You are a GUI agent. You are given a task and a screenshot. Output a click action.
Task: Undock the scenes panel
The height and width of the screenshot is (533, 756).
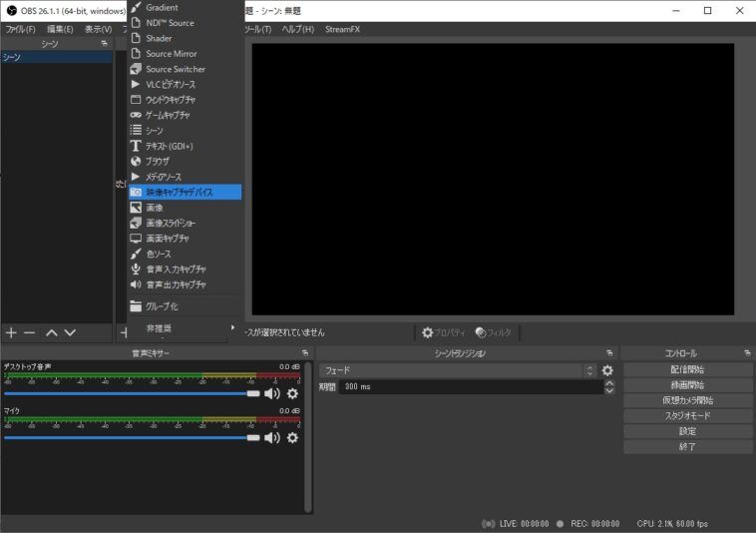tap(104, 43)
